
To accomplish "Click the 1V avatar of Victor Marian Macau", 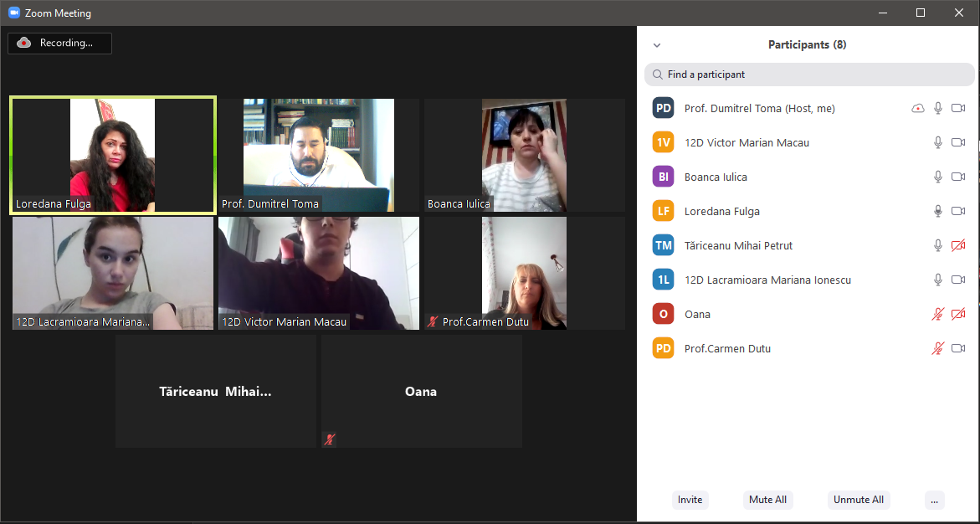I will pyautogui.click(x=663, y=142).
